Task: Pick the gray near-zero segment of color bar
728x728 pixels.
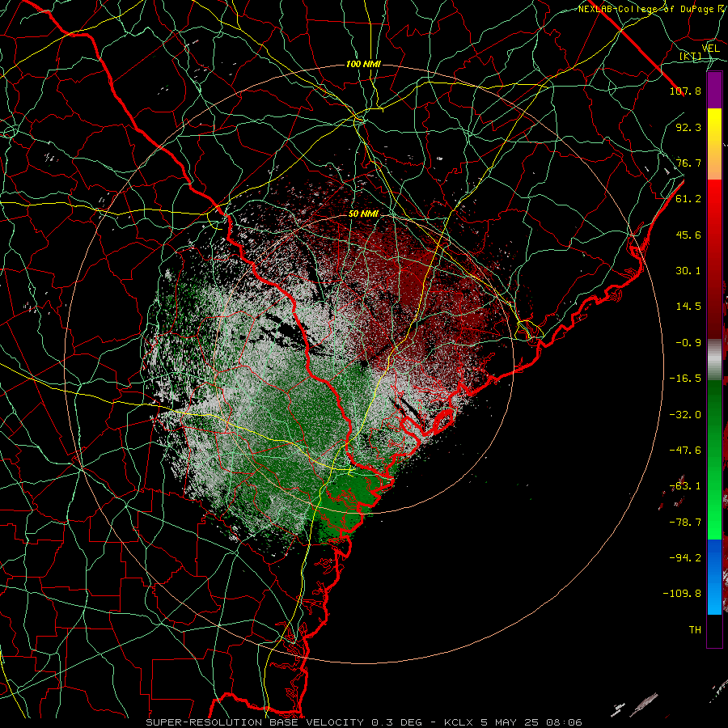Action: click(x=714, y=359)
